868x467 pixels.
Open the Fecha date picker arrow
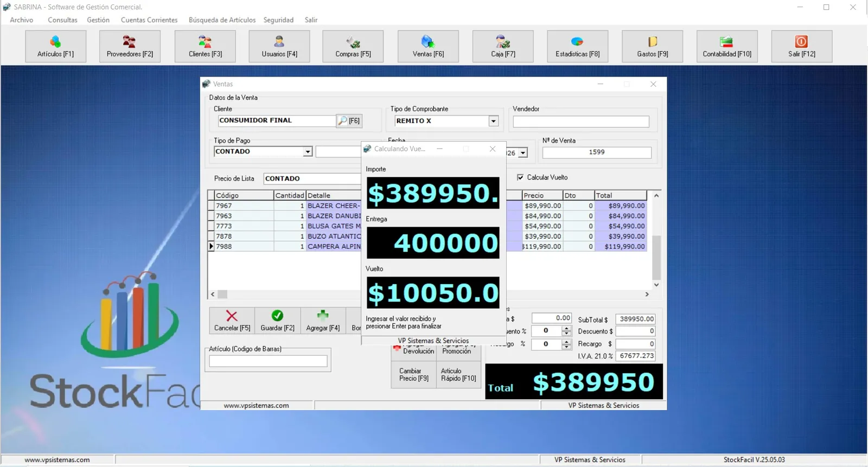(523, 153)
